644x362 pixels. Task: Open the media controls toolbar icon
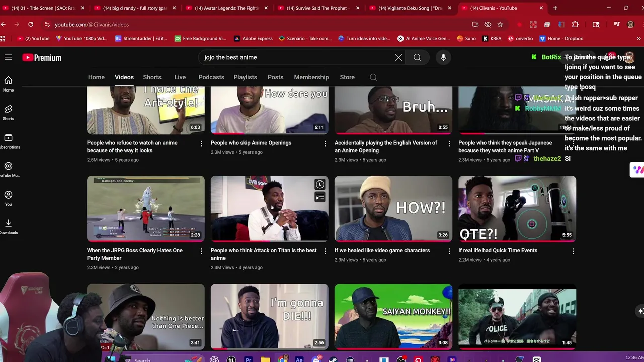pos(616,24)
